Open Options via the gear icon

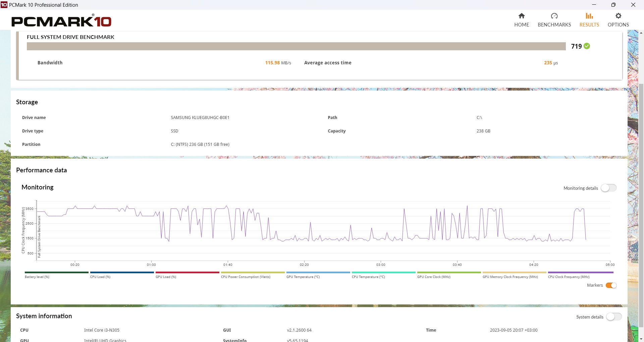coord(618,16)
